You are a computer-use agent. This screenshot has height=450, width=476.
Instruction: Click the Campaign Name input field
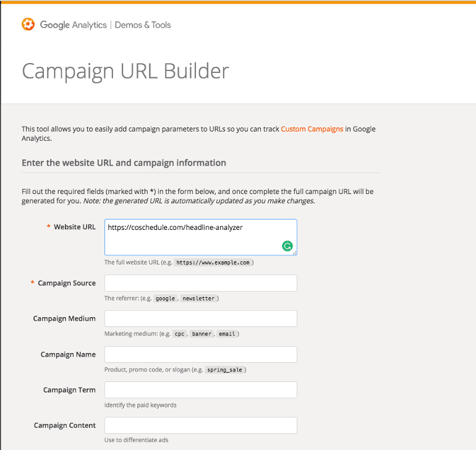point(201,354)
